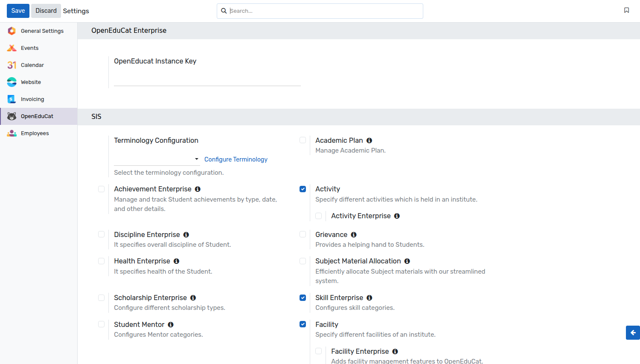Click the search magnifier icon

224,11
